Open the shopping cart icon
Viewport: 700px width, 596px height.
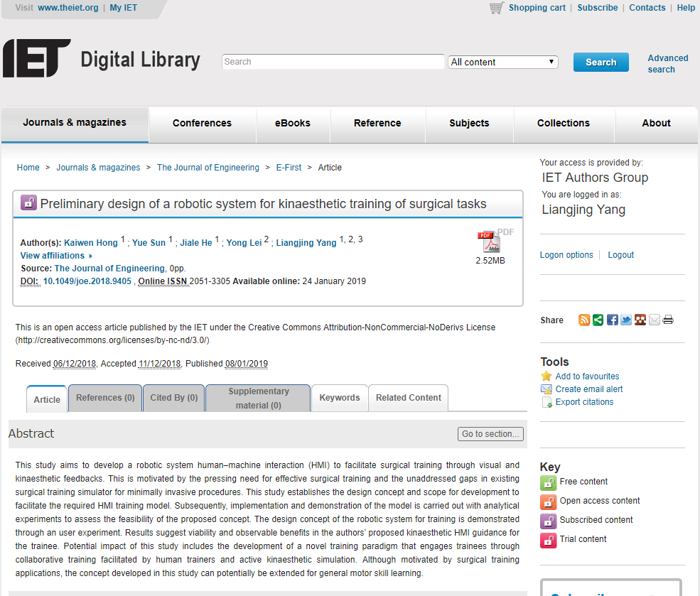tap(497, 8)
